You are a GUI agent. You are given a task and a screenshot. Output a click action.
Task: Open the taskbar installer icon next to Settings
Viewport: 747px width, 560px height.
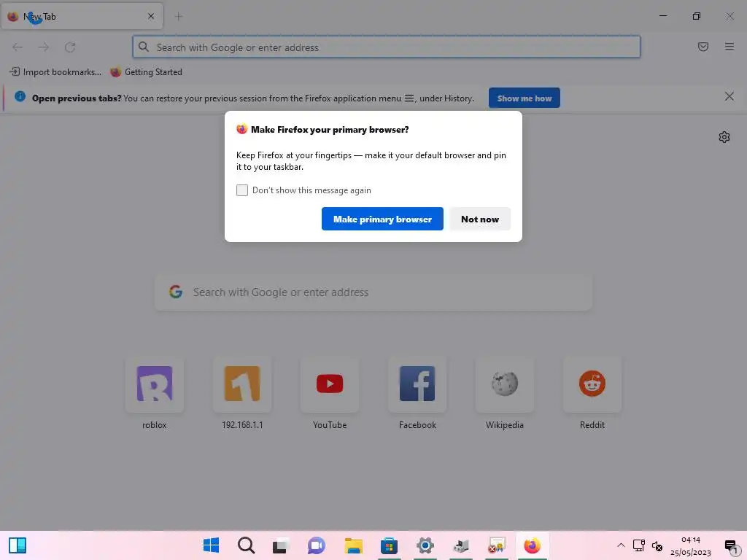pos(461,545)
